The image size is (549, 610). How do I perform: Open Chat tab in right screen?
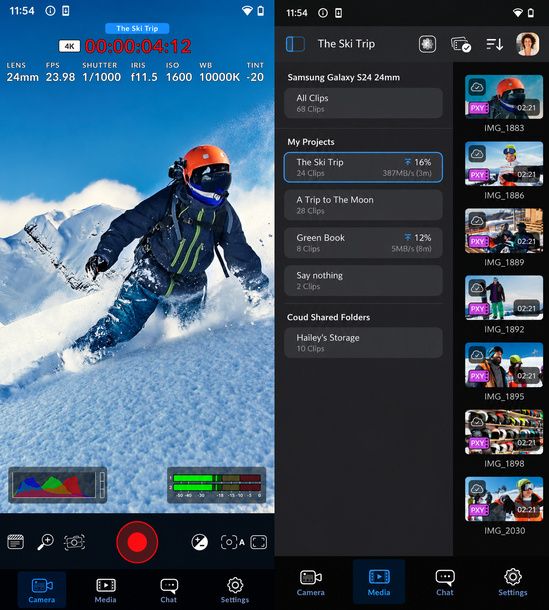445,582
